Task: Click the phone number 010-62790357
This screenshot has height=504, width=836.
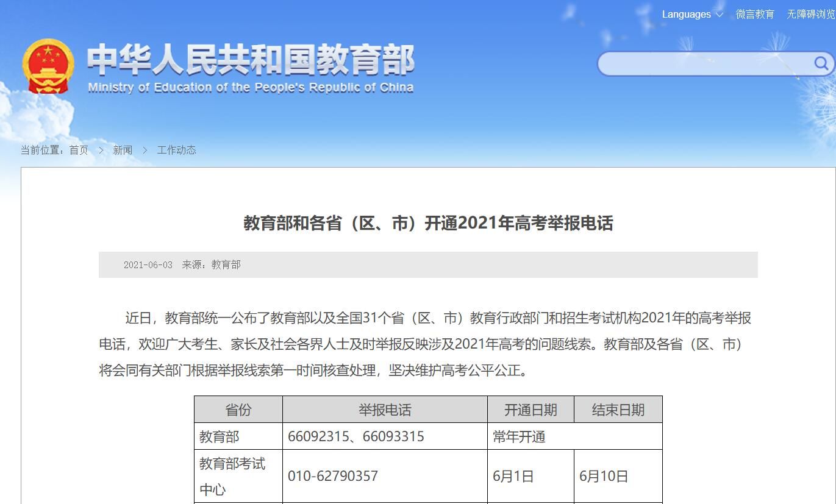Action: coord(333,476)
